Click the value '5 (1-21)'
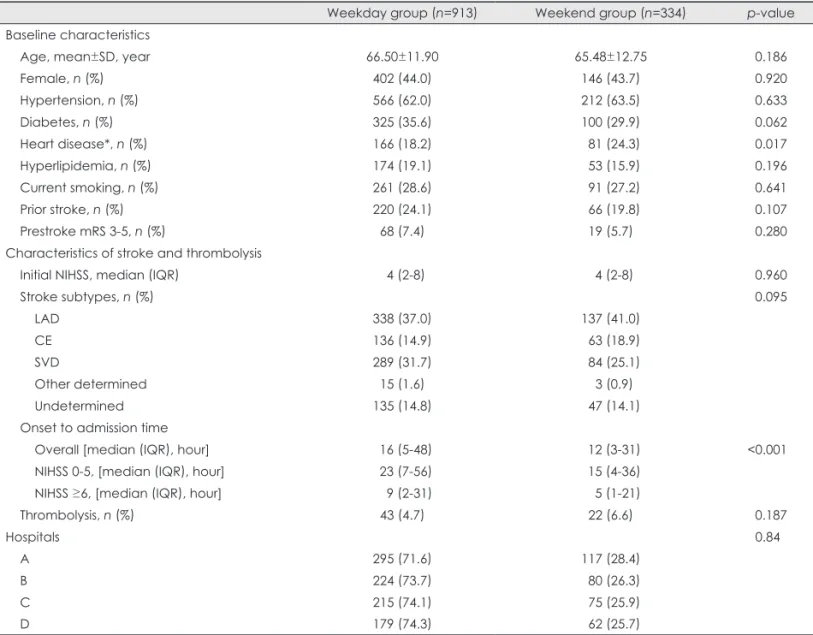Screen dimensions: 813x635 pyautogui.click(x=617, y=493)
